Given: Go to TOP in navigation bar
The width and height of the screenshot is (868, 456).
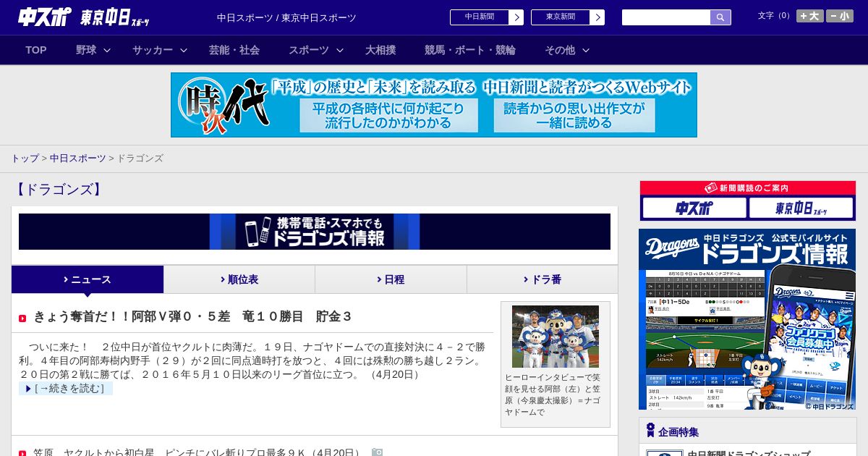Looking at the screenshot, I should click(x=36, y=50).
